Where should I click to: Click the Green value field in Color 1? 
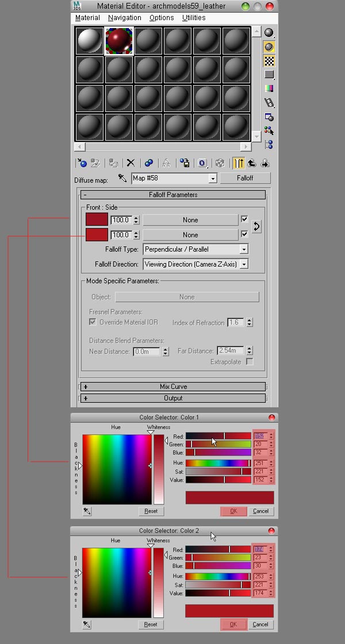pyautogui.click(x=260, y=444)
